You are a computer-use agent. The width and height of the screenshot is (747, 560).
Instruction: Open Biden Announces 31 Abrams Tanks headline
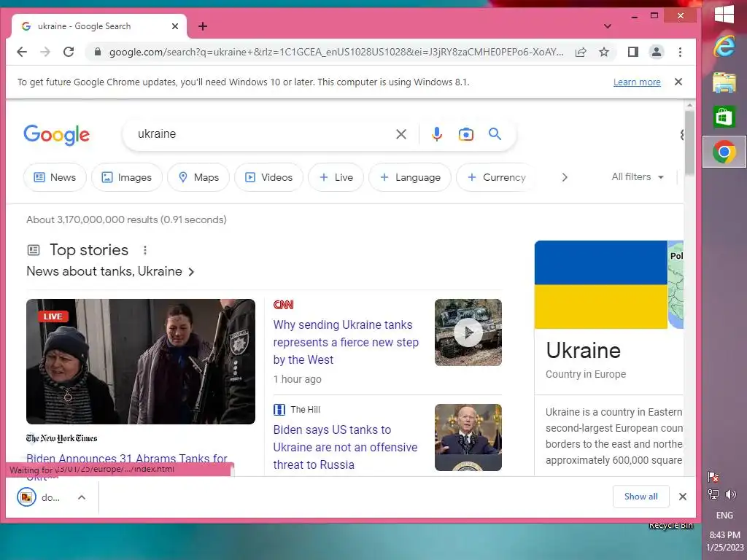pyautogui.click(x=127, y=459)
